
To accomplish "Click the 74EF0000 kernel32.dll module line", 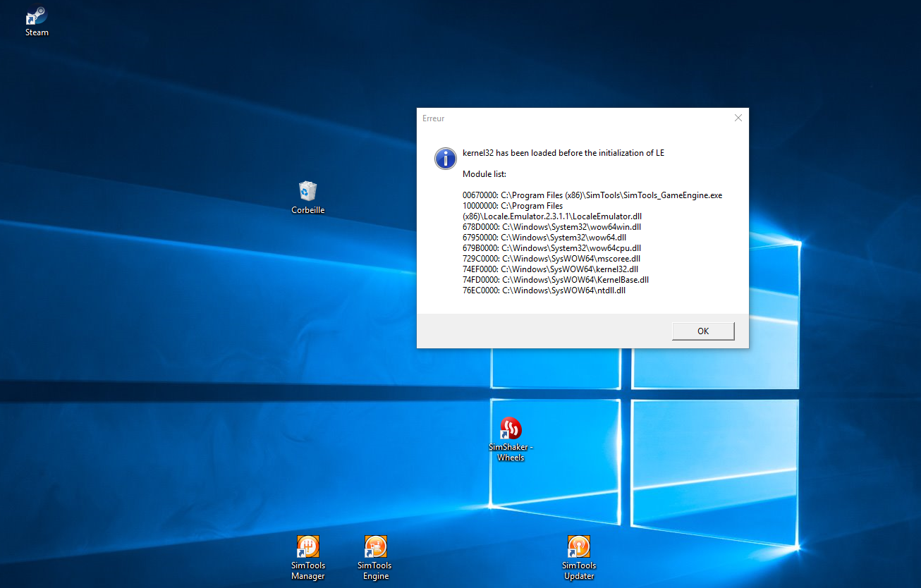I will pyautogui.click(x=551, y=269).
